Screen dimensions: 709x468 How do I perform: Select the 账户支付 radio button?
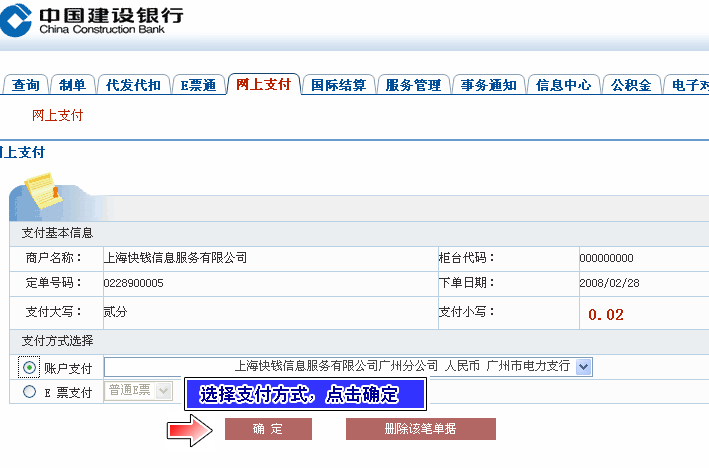pyautogui.click(x=30, y=367)
